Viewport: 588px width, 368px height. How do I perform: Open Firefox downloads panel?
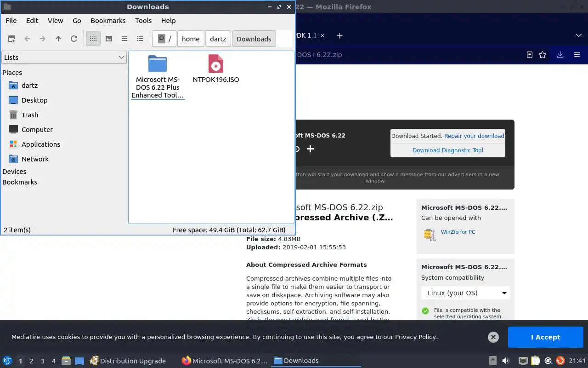pyautogui.click(x=560, y=55)
